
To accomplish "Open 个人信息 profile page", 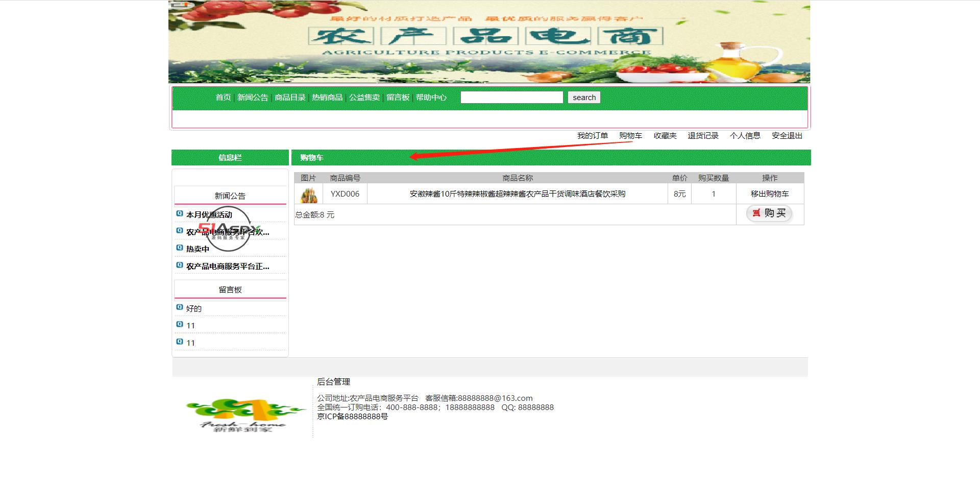I will tap(745, 136).
